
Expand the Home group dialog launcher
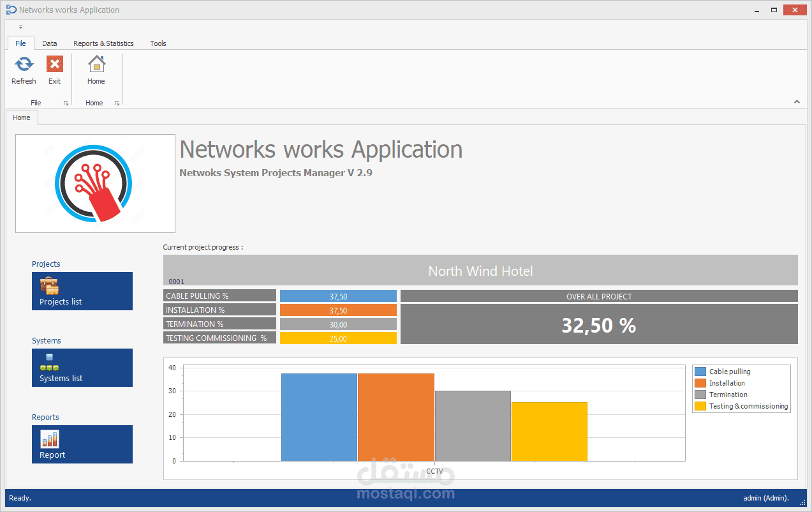tap(117, 103)
